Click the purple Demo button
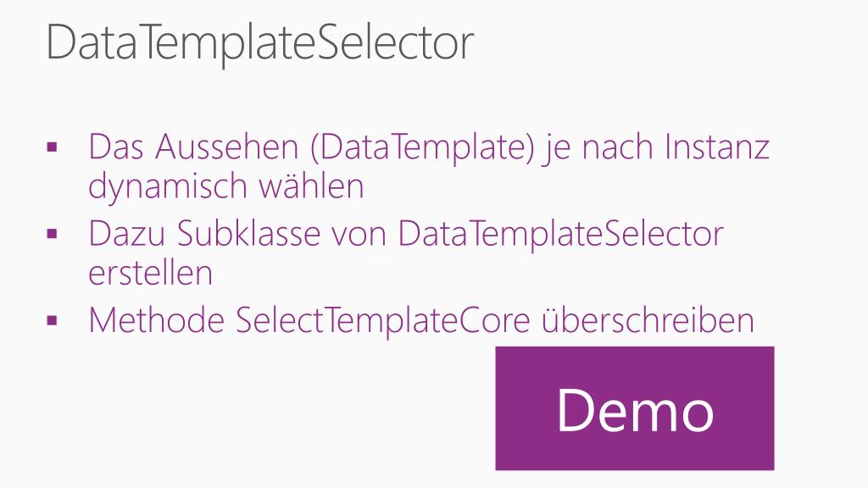868x488 pixels. click(634, 408)
